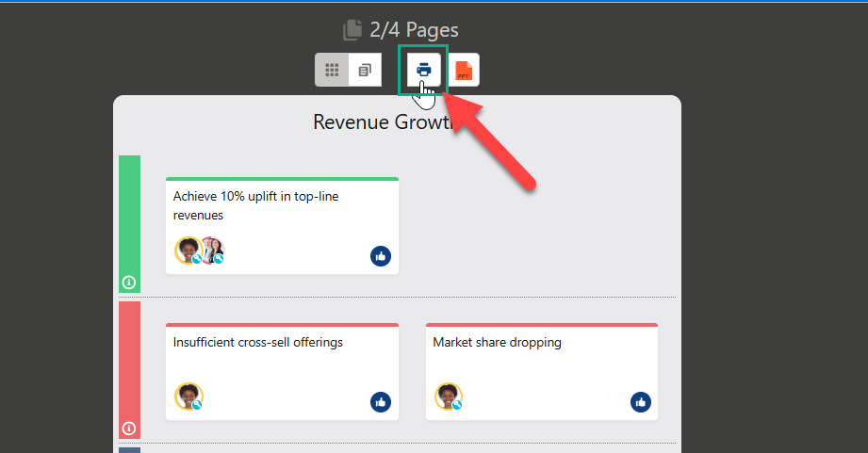
Task: Click the print icon button
Action: pyautogui.click(x=423, y=70)
